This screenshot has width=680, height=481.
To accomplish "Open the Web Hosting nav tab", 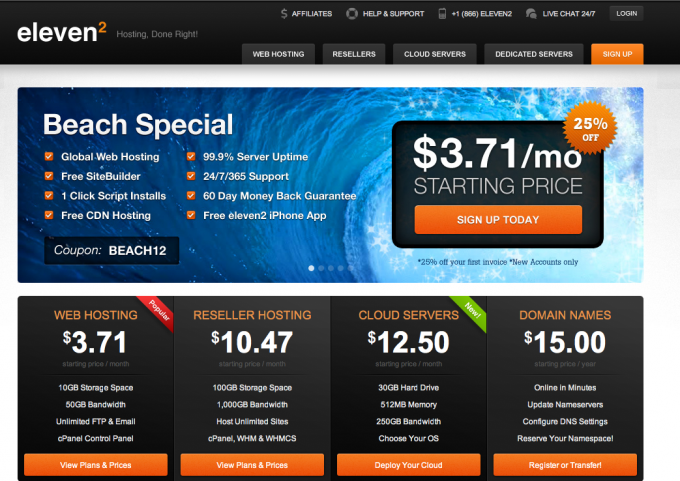I will click(278, 54).
